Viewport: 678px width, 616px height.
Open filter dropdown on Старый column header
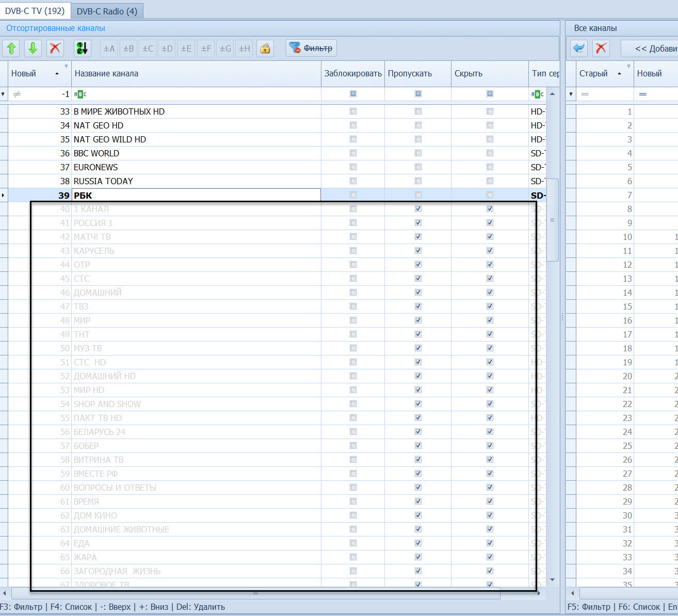point(628,67)
